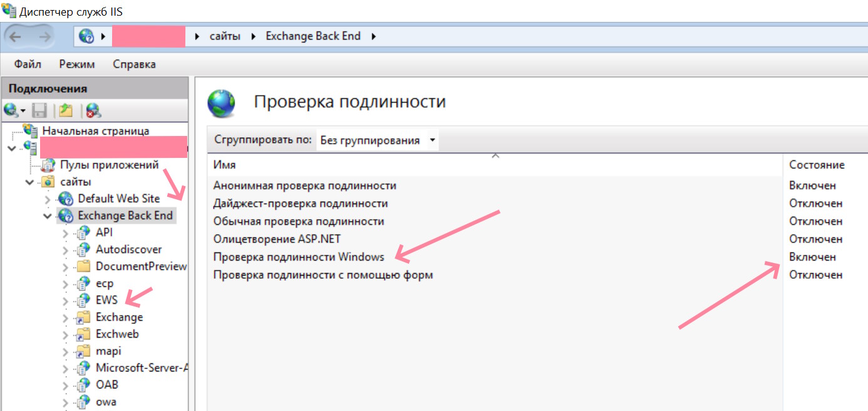Expand the Autodiscover tree node
This screenshot has height=411, width=868.
pos(66,250)
